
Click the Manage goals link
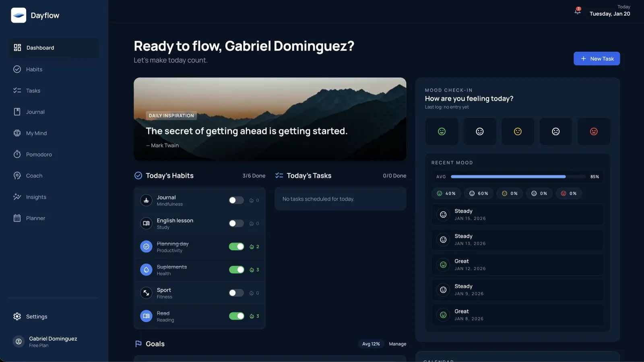pyautogui.click(x=397, y=344)
